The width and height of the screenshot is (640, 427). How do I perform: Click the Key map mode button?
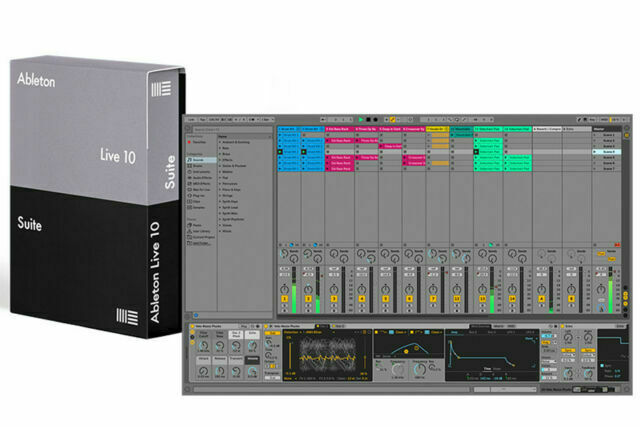(x=592, y=120)
